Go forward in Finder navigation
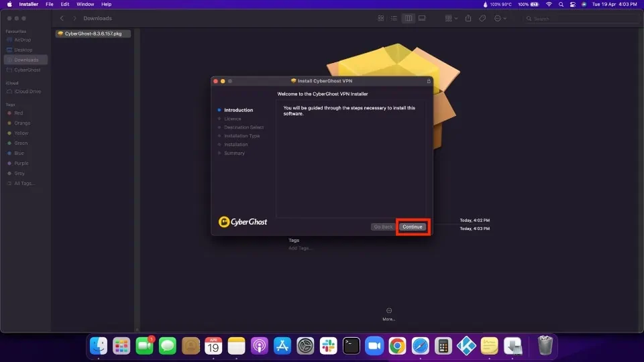644x362 pixels. tap(74, 19)
